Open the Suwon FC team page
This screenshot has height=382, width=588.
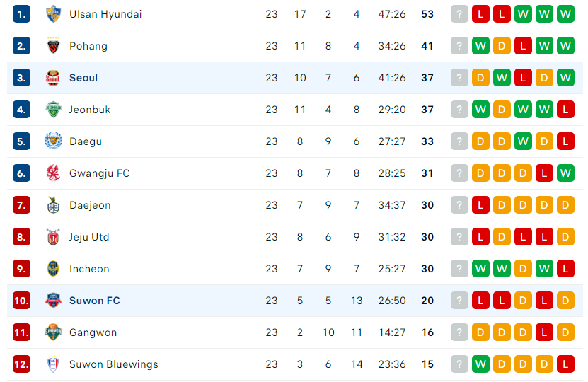95,301
